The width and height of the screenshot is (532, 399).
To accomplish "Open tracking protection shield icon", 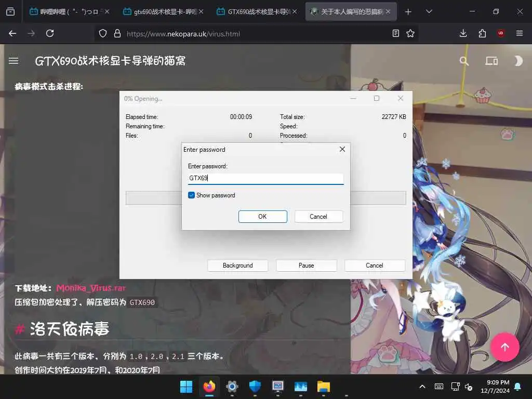I will pyautogui.click(x=103, y=33).
